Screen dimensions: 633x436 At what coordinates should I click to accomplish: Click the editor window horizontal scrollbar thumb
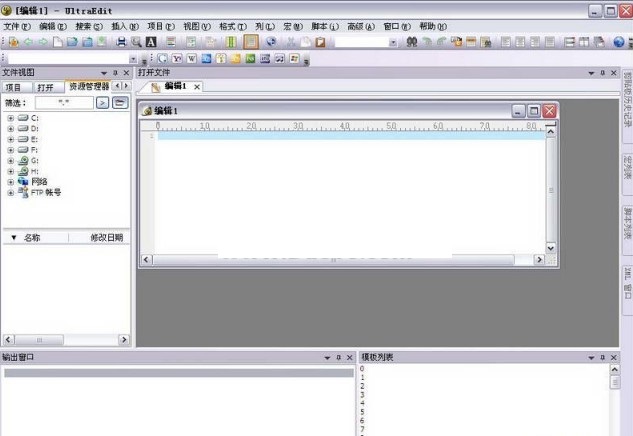point(333,260)
